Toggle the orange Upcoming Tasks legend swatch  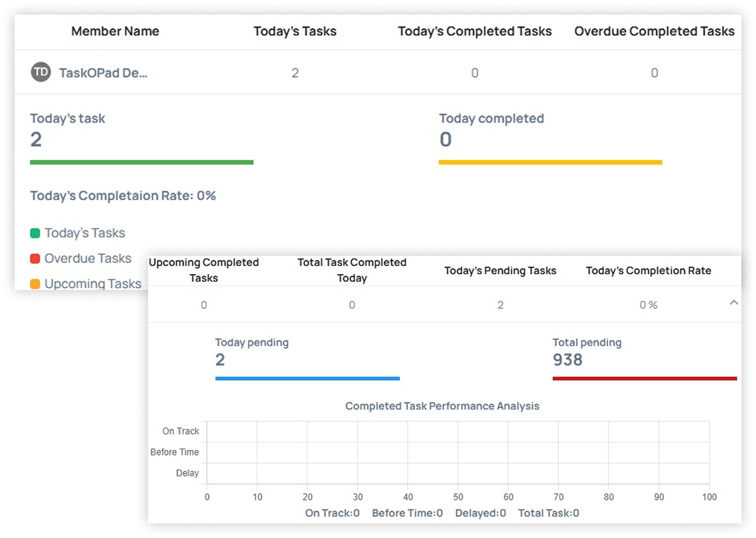pos(35,284)
